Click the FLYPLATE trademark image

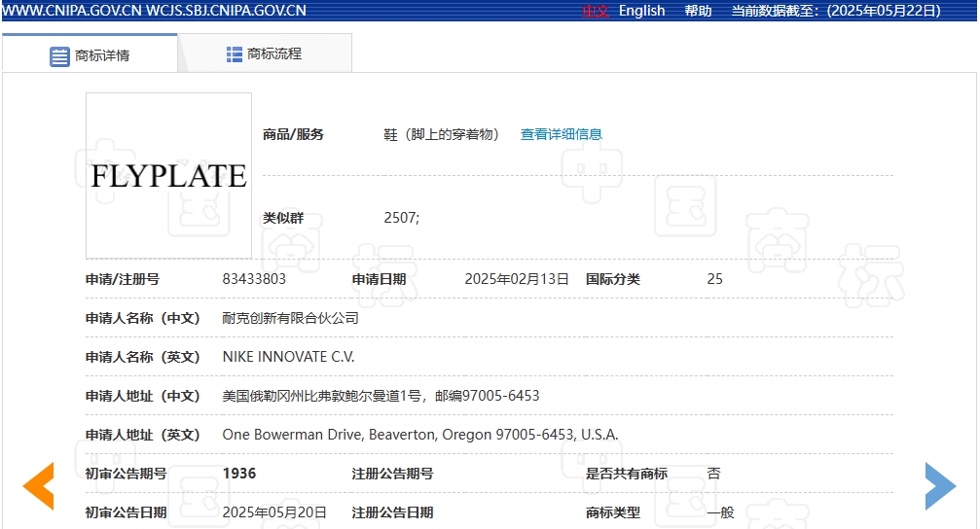coord(168,175)
